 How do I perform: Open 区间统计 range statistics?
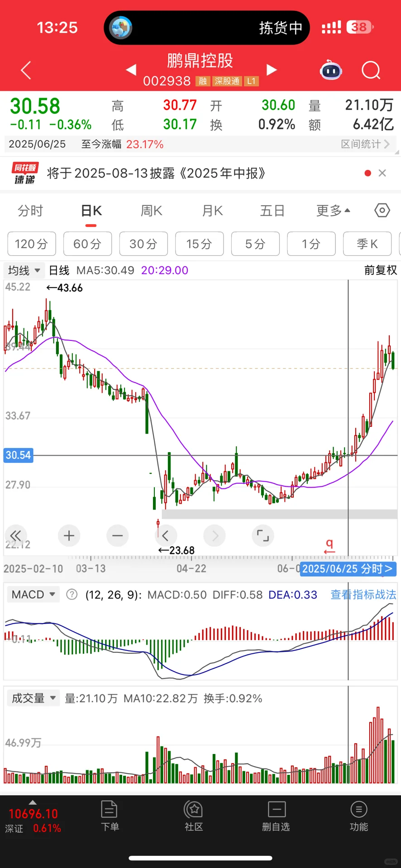(365, 144)
